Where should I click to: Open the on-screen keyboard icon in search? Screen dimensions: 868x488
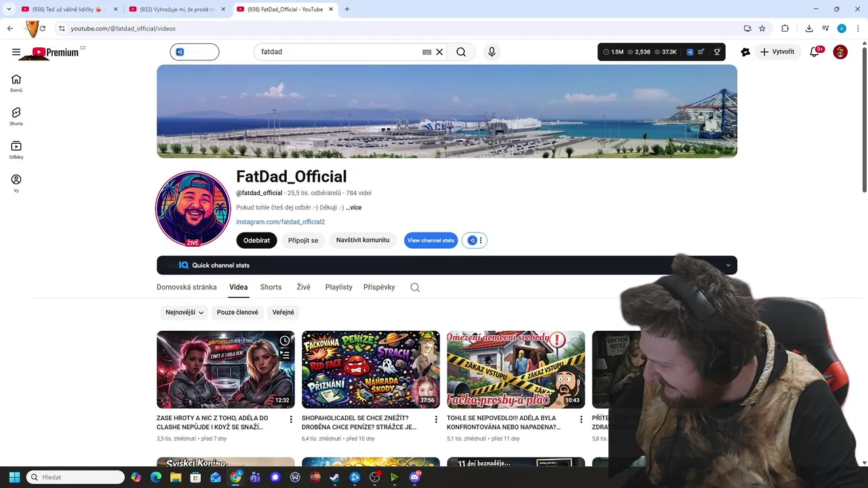(x=427, y=52)
